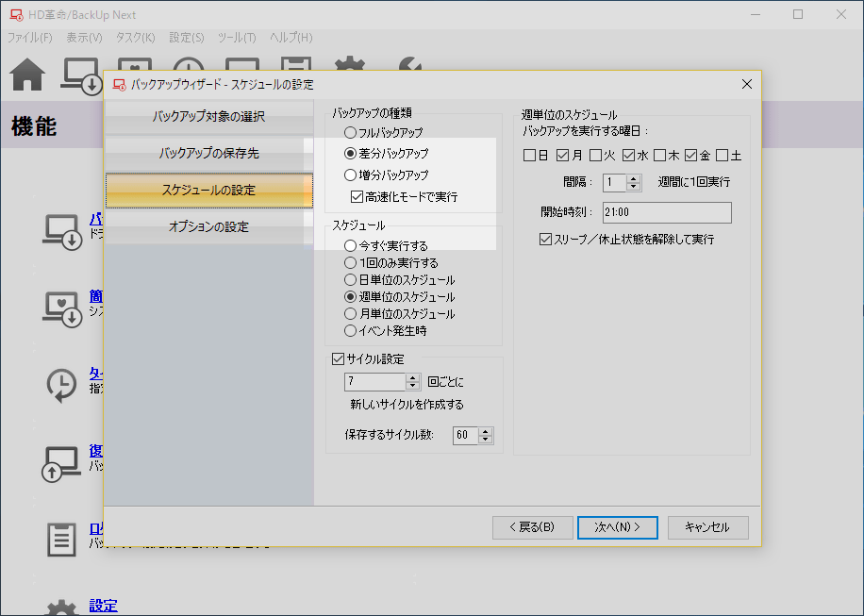Click the drive backup icon in 機能 list
864x616 pixels.
tap(62, 232)
